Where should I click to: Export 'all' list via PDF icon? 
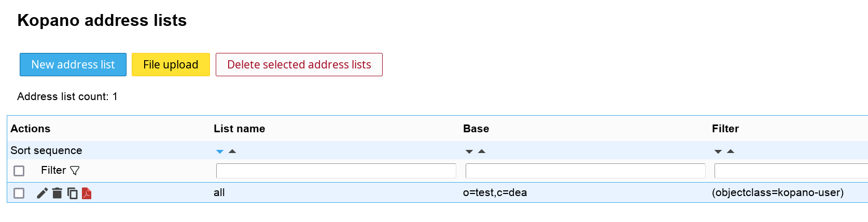point(87,193)
